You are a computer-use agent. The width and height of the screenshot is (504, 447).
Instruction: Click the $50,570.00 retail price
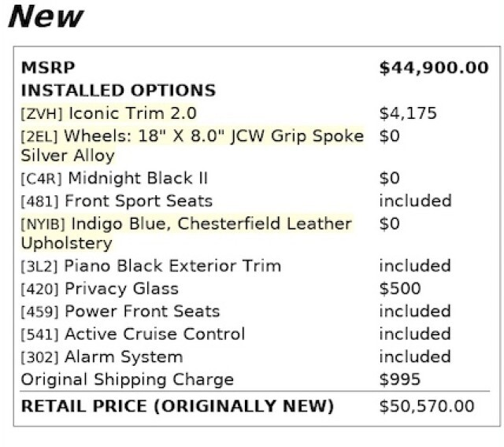coord(427,406)
